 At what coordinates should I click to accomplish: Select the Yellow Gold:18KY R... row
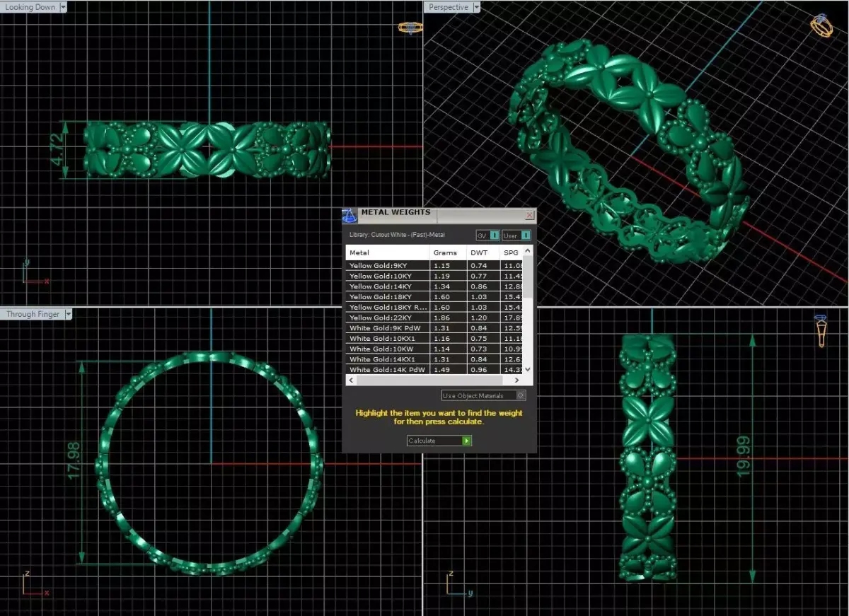(434, 307)
